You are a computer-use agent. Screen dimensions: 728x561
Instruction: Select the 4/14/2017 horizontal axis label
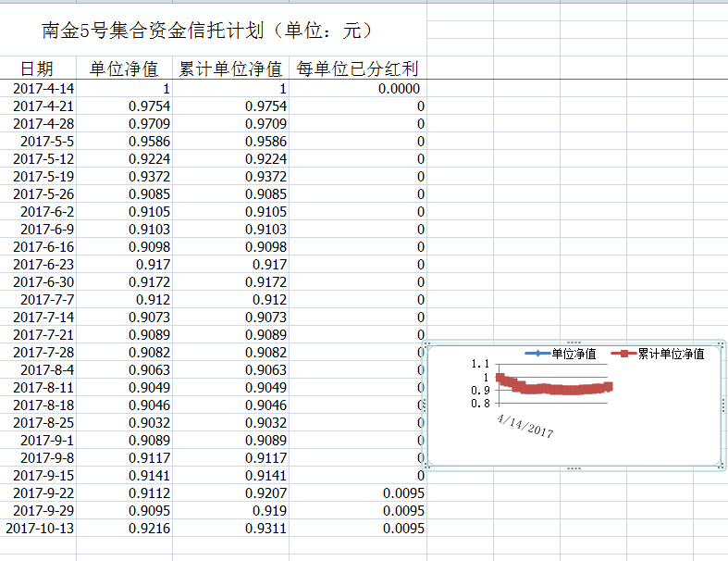(524, 427)
